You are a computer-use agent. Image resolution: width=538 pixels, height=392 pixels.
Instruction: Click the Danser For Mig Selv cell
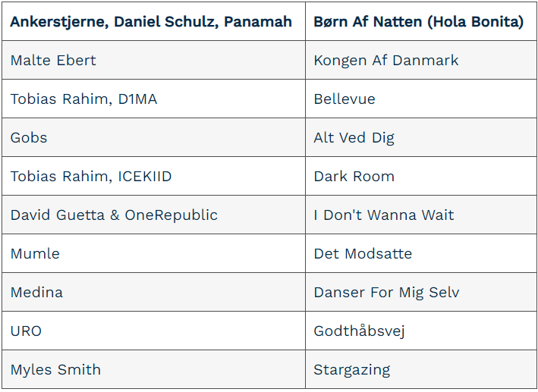pyautogui.click(x=421, y=293)
